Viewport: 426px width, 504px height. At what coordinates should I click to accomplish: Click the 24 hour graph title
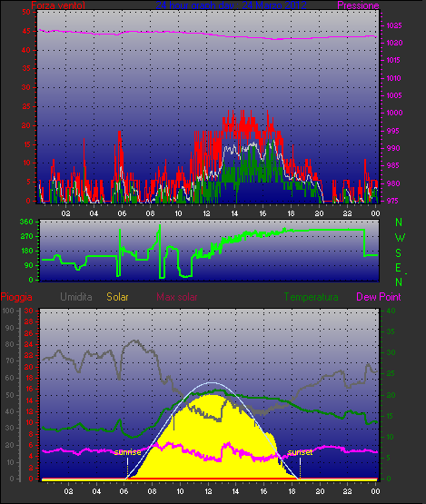pyautogui.click(x=231, y=5)
